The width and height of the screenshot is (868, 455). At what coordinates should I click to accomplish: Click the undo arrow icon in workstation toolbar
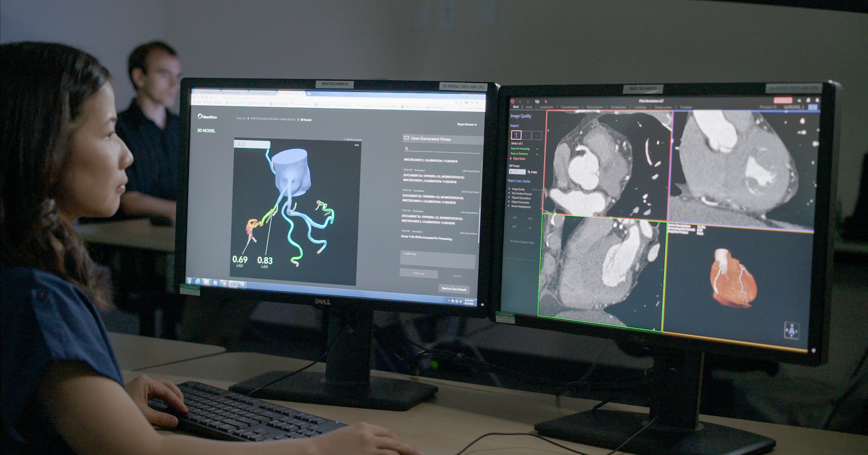(x=546, y=102)
